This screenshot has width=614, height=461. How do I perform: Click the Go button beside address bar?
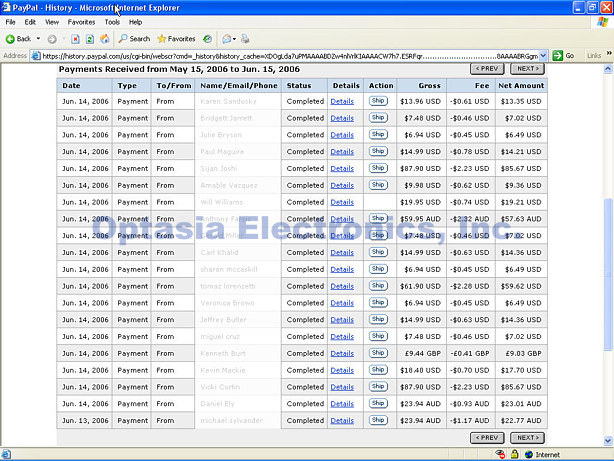pyautogui.click(x=565, y=55)
